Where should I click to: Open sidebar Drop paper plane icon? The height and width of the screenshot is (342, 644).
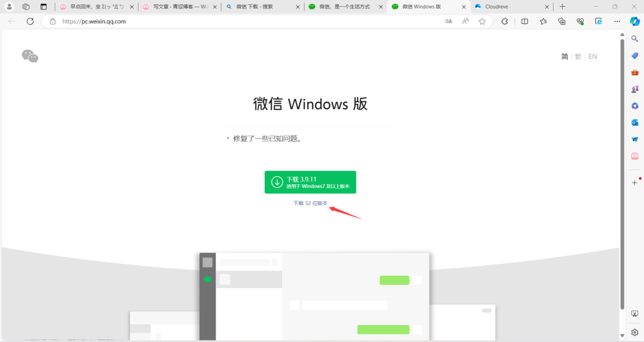pyautogui.click(x=635, y=139)
